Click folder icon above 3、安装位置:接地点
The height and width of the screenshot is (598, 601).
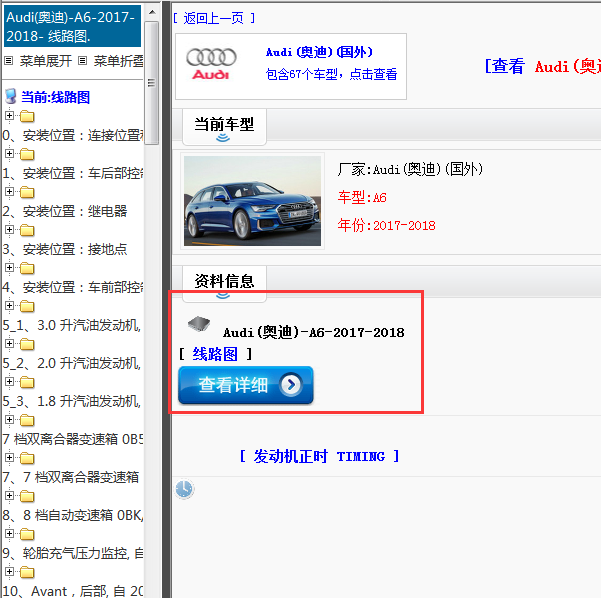(27, 230)
